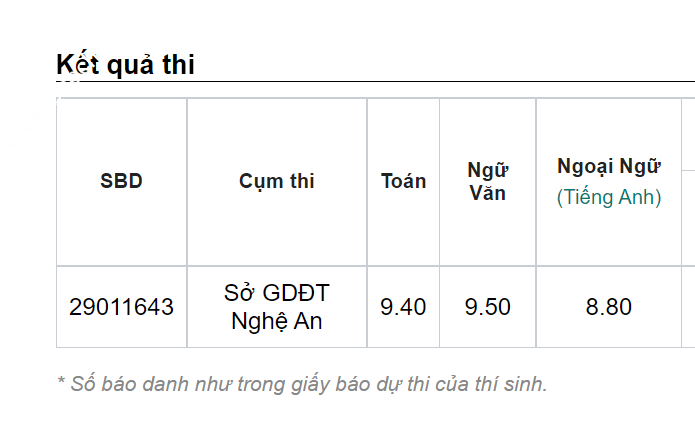Select the Toán column header

pyautogui.click(x=403, y=181)
